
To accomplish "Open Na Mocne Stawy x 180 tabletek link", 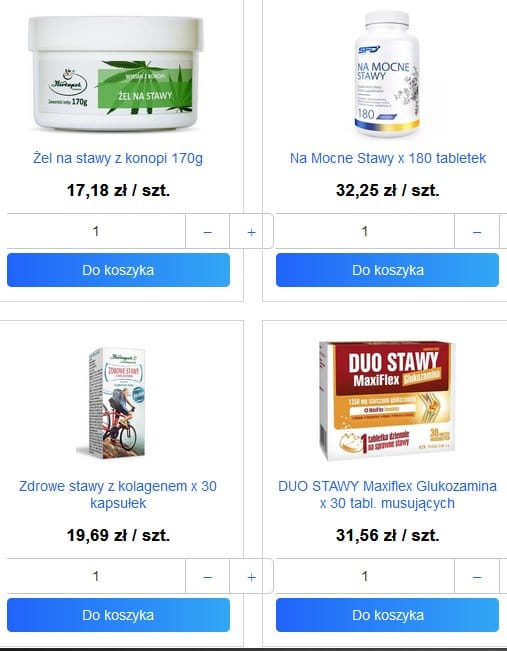I will pyautogui.click(x=388, y=158).
